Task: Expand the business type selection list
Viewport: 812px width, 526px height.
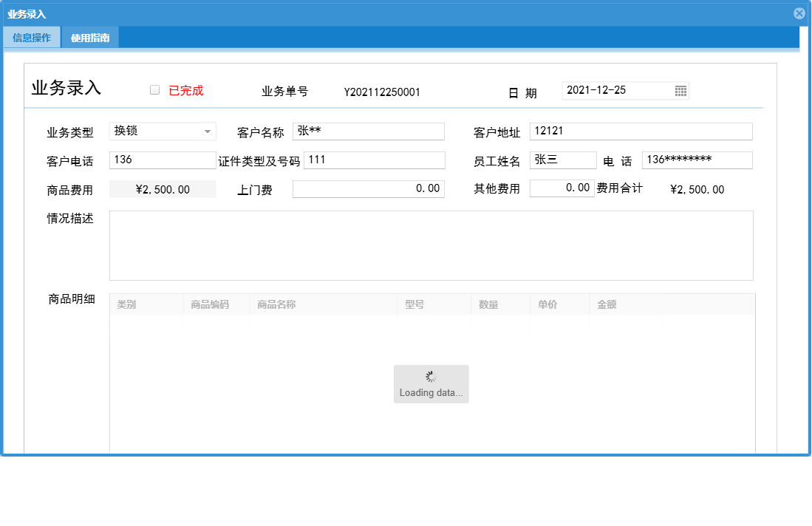Action: point(207,131)
